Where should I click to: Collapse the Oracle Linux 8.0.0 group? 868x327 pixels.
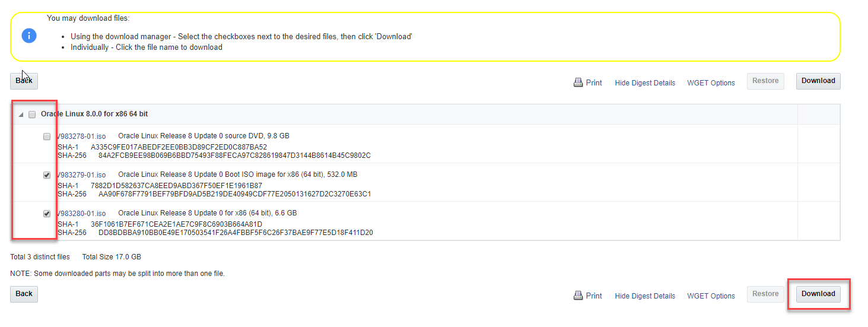[21, 115]
